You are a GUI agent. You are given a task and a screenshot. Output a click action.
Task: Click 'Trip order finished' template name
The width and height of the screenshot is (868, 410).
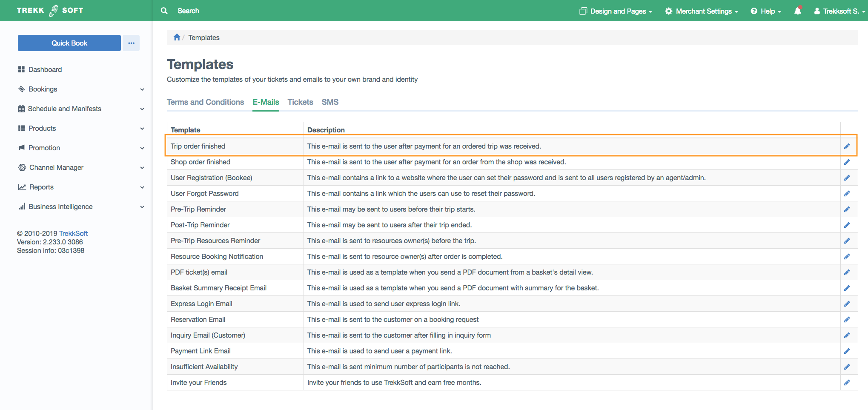(198, 146)
